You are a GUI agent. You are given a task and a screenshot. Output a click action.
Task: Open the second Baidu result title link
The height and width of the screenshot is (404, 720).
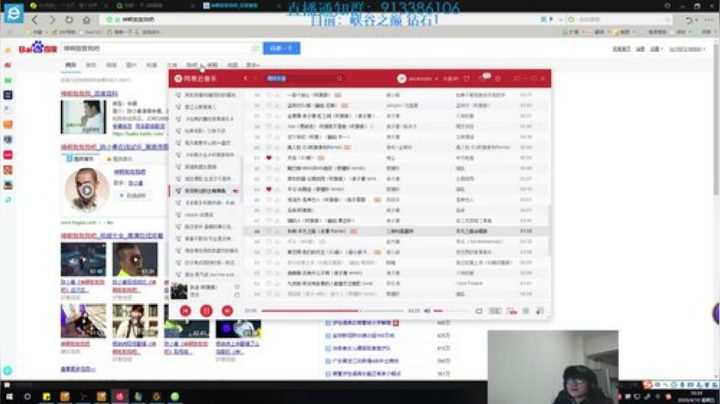(x=114, y=147)
